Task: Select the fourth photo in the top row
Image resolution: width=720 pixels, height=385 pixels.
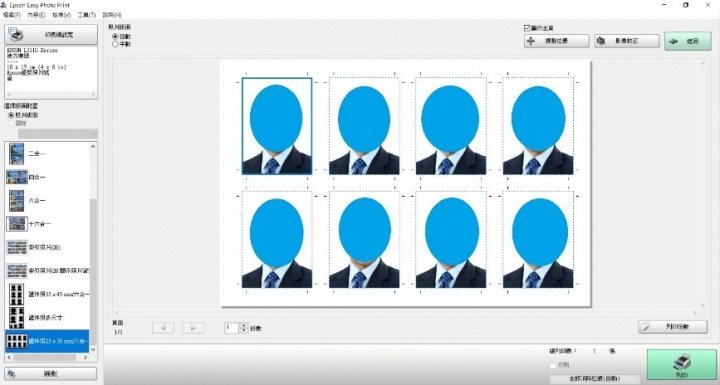Action: [x=538, y=126]
